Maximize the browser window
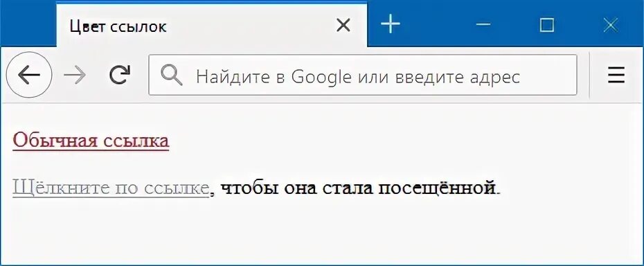The image size is (644, 266). point(546,25)
